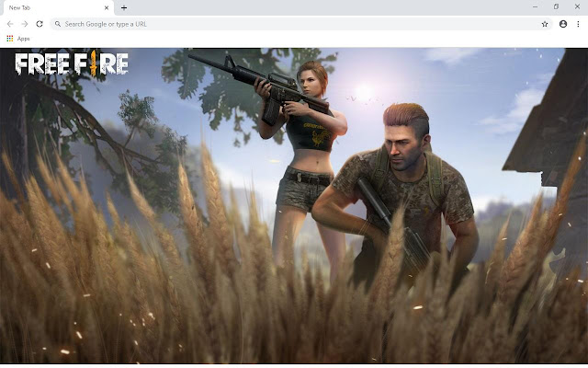
Task: Close the New Tab tab
Action: 107,8
